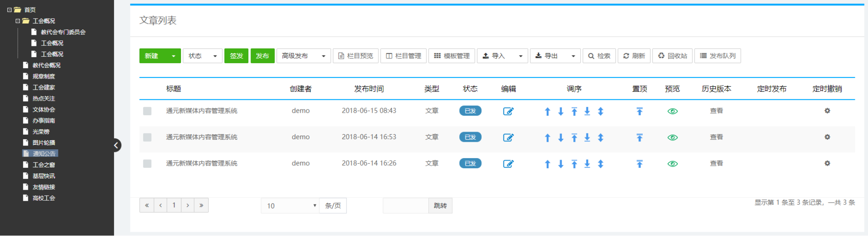Preview the first article via eye icon
868x236 pixels.
[672, 111]
